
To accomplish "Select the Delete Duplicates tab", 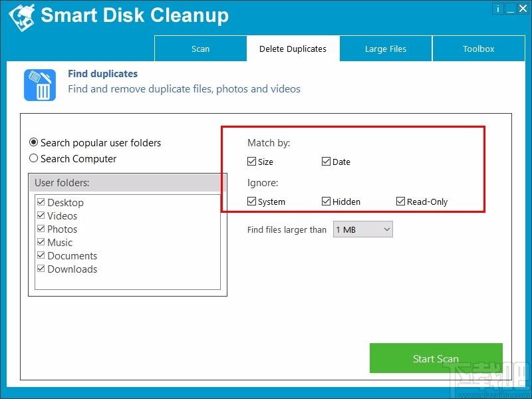I will [x=293, y=49].
